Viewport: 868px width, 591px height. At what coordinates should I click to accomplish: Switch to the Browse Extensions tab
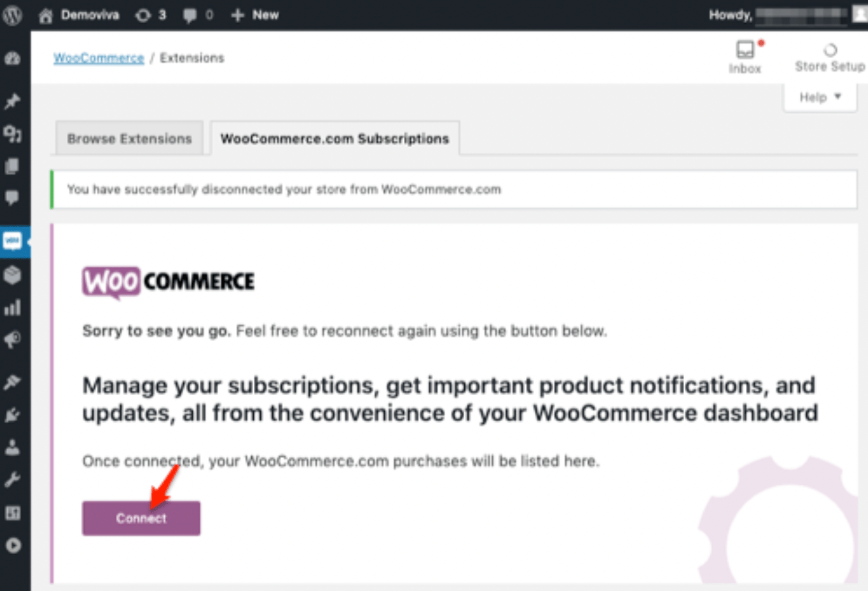coord(129,138)
